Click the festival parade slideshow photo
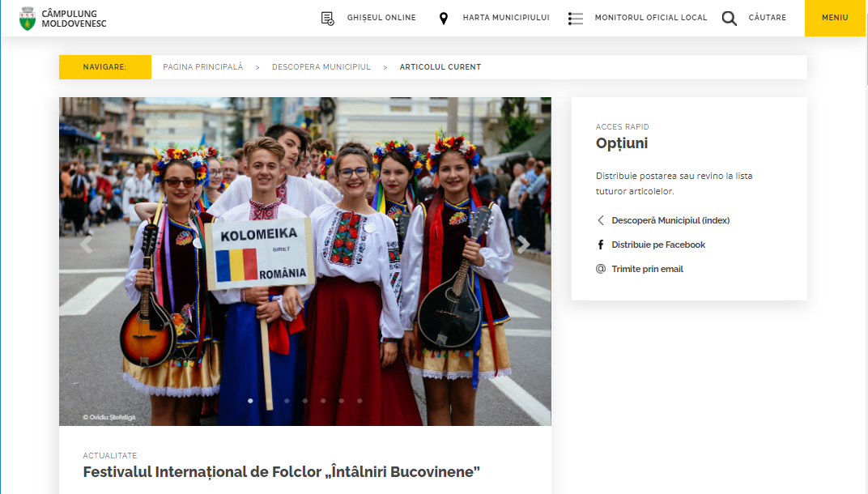 pos(305,262)
